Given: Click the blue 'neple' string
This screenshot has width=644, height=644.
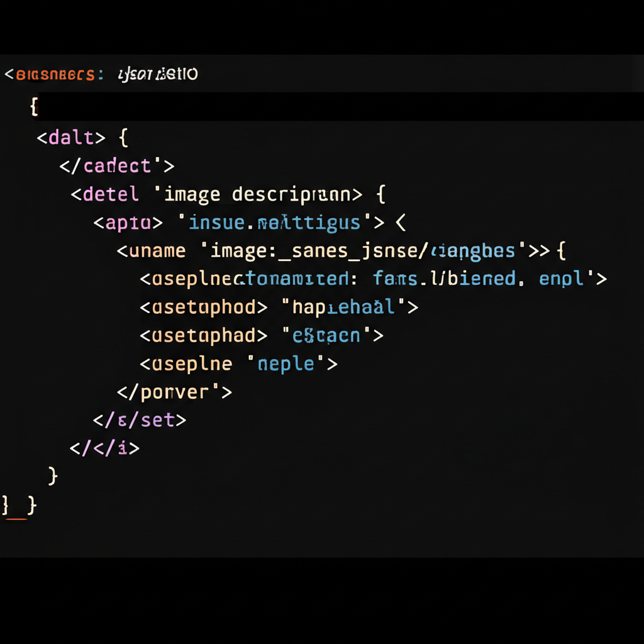Looking at the screenshot, I should point(290,364).
